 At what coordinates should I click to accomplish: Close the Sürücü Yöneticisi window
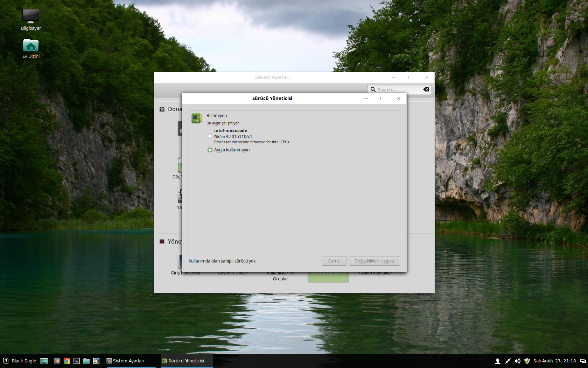(399, 98)
